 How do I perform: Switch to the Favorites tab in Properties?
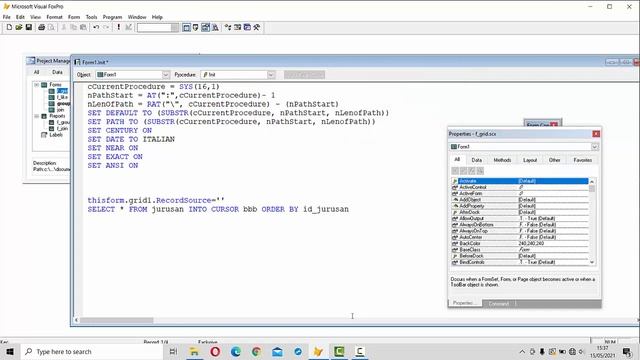pos(582,160)
